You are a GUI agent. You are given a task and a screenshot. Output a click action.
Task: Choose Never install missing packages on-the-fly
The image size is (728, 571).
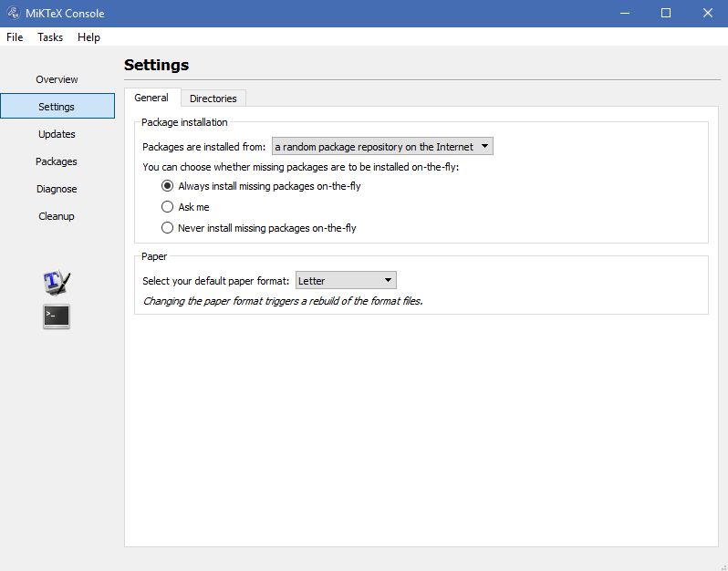tap(258, 228)
